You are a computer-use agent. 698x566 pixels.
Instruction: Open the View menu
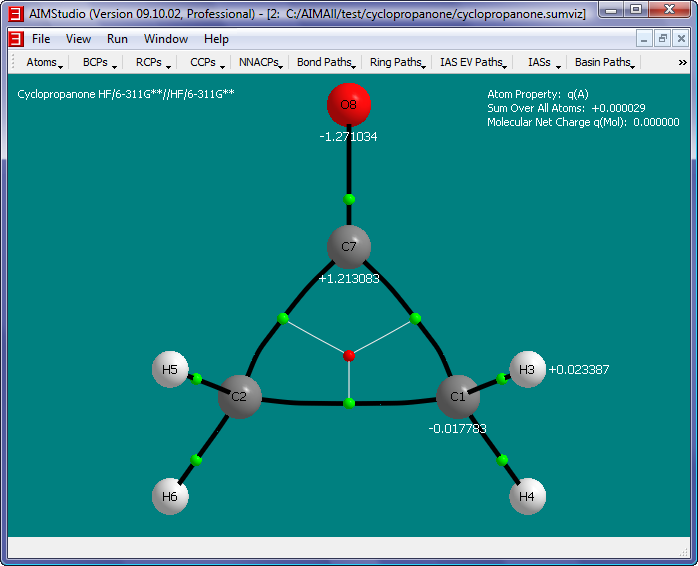click(x=78, y=39)
